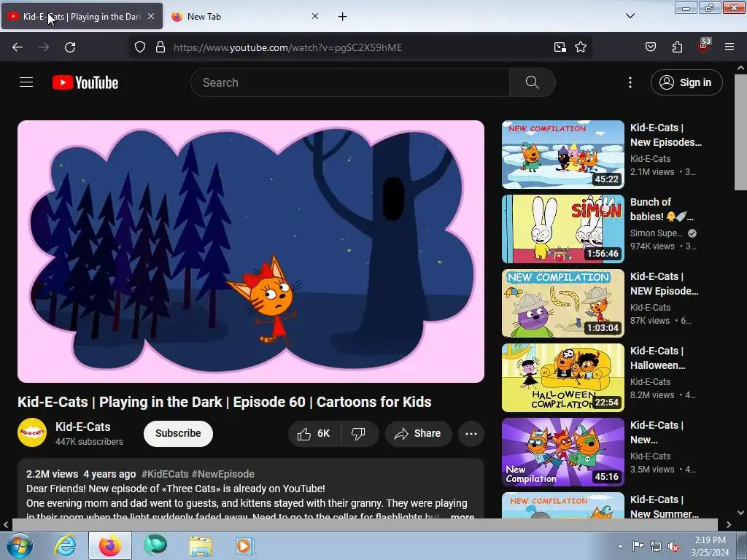Bookmark this page with star icon
The width and height of the screenshot is (747, 560).
coord(580,47)
